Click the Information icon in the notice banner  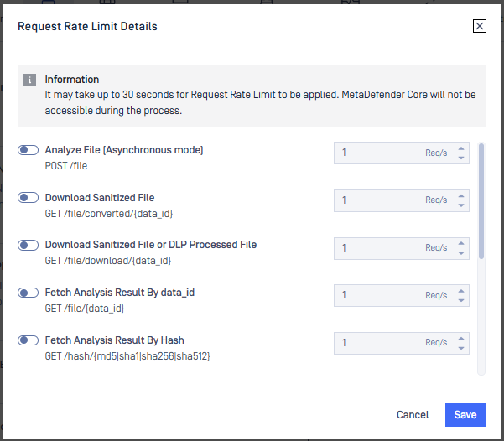pyautogui.click(x=30, y=80)
